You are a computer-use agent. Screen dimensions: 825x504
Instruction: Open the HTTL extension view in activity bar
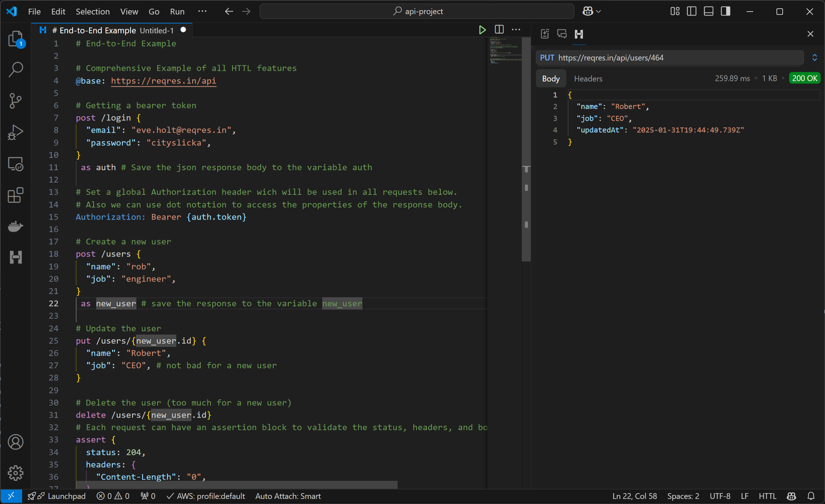click(x=16, y=257)
